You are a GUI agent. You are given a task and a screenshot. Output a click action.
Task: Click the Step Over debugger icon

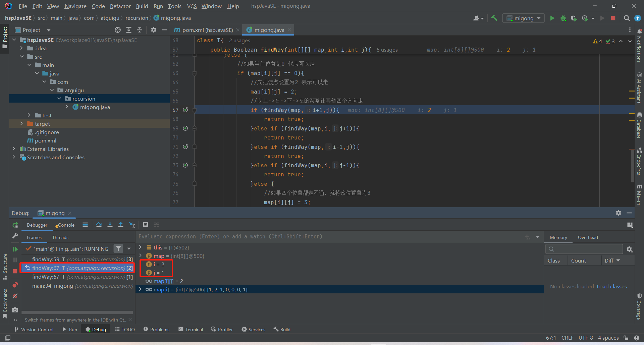(x=99, y=225)
